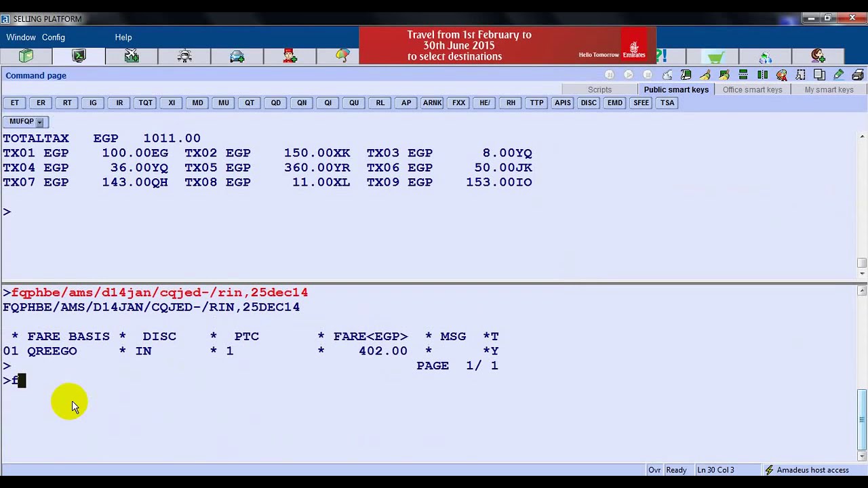Open the globe recycle icon
This screenshot has height=488, width=868.
766,57
